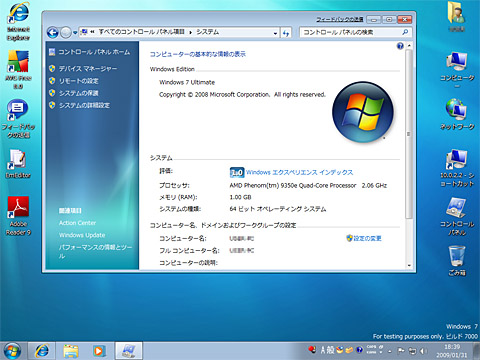Open help via the blue question icon
480x360 pixels.
(400, 46)
